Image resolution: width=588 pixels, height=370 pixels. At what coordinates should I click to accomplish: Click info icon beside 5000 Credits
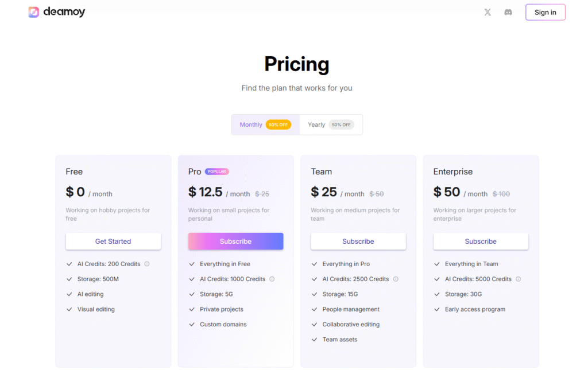point(518,279)
